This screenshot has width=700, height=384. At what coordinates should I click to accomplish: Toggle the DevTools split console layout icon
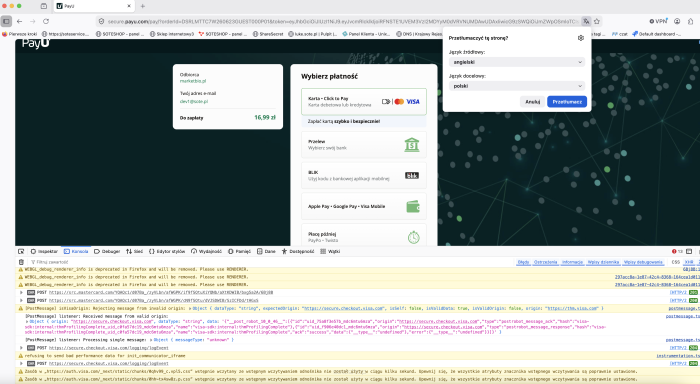[689, 251]
